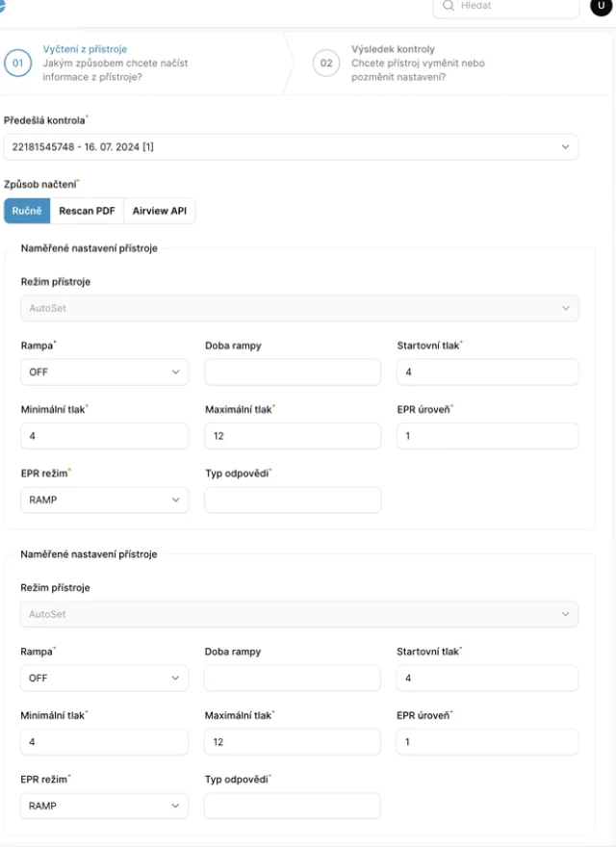The image size is (616, 847).
Task: Click Doba rampy field in upper section
Action: click(x=293, y=372)
